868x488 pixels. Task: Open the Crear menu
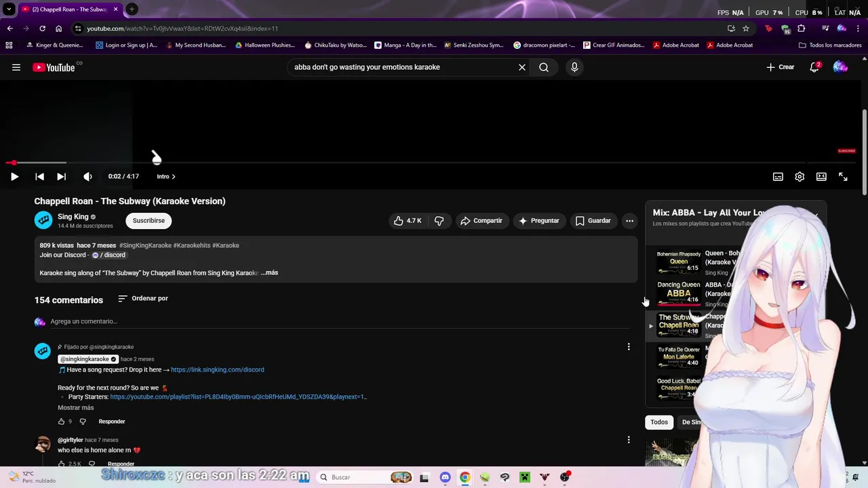pyautogui.click(x=780, y=67)
